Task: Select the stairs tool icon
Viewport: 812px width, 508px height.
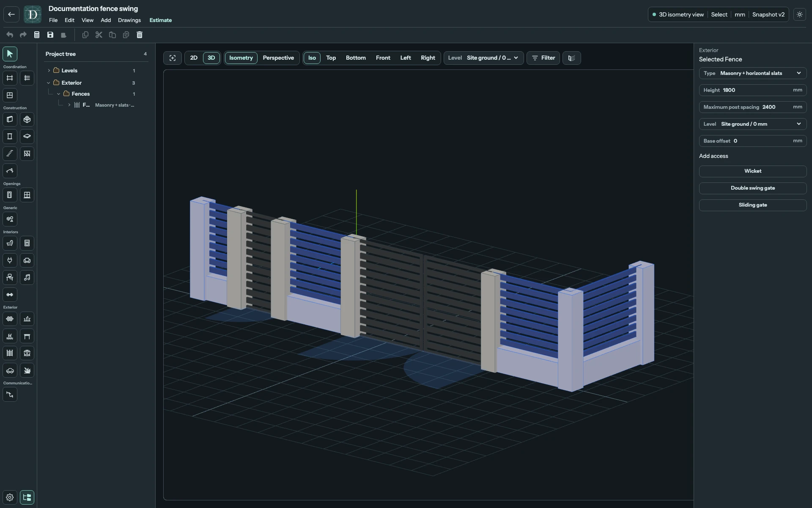Action: (10, 154)
